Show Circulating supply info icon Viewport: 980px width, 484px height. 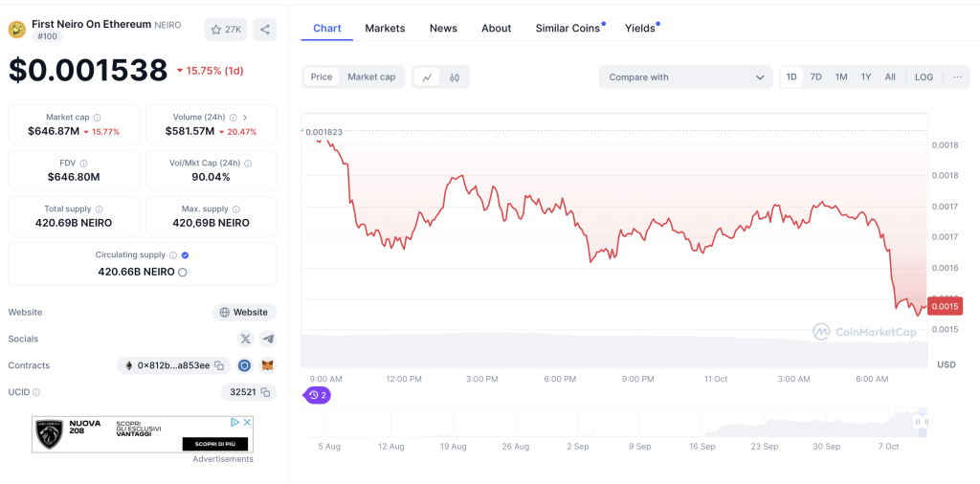click(x=173, y=254)
